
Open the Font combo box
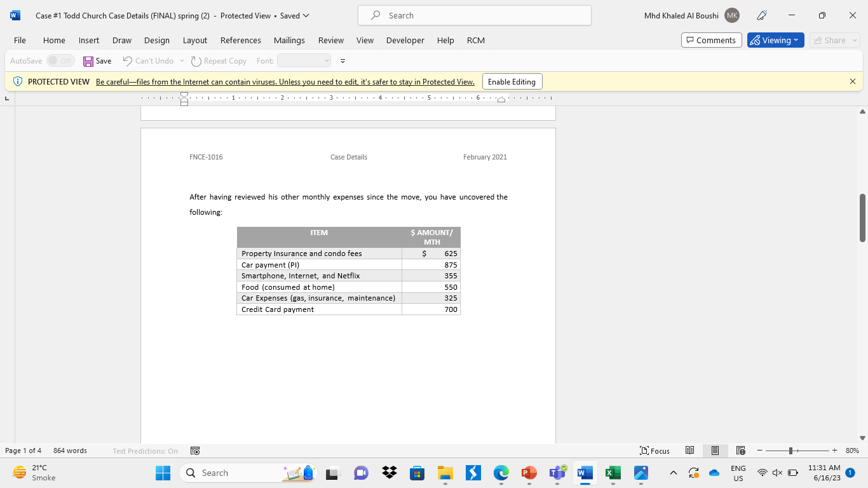[x=304, y=61]
